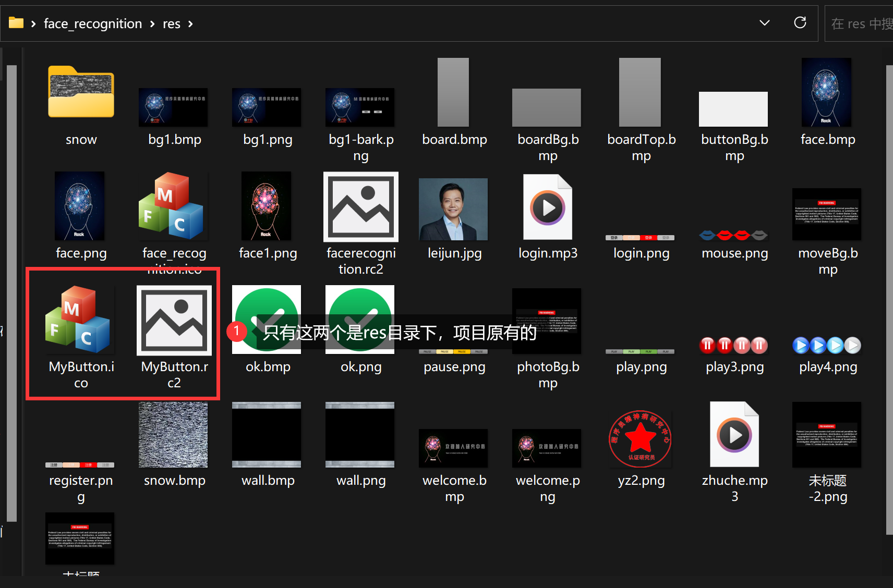
Task: Select the welcome.bmp file
Action: pyautogui.click(x=453, y=448)
